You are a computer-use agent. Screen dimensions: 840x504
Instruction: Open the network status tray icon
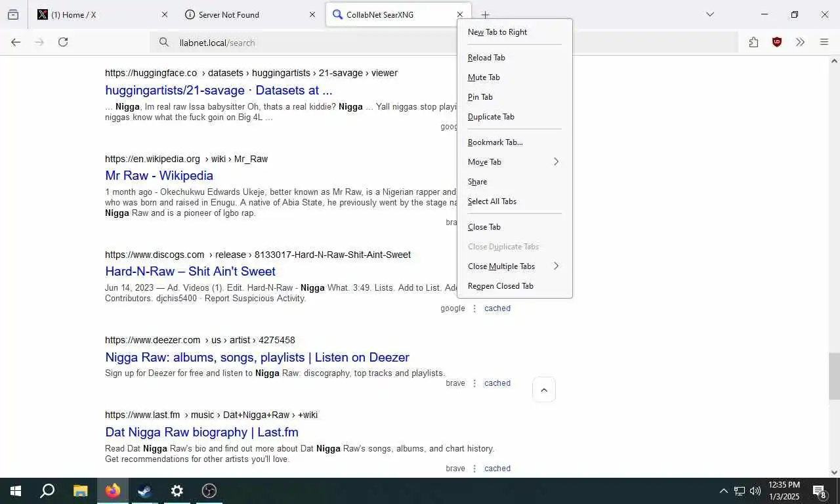point(740,491)
